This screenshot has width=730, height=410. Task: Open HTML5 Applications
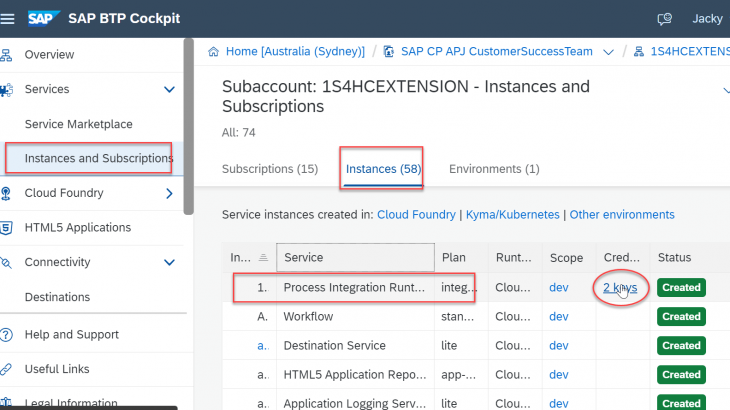point(78,228)
